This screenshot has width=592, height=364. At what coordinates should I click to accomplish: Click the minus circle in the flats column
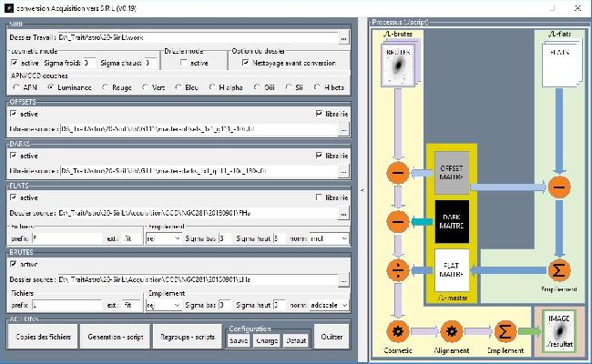click(559, 187)
